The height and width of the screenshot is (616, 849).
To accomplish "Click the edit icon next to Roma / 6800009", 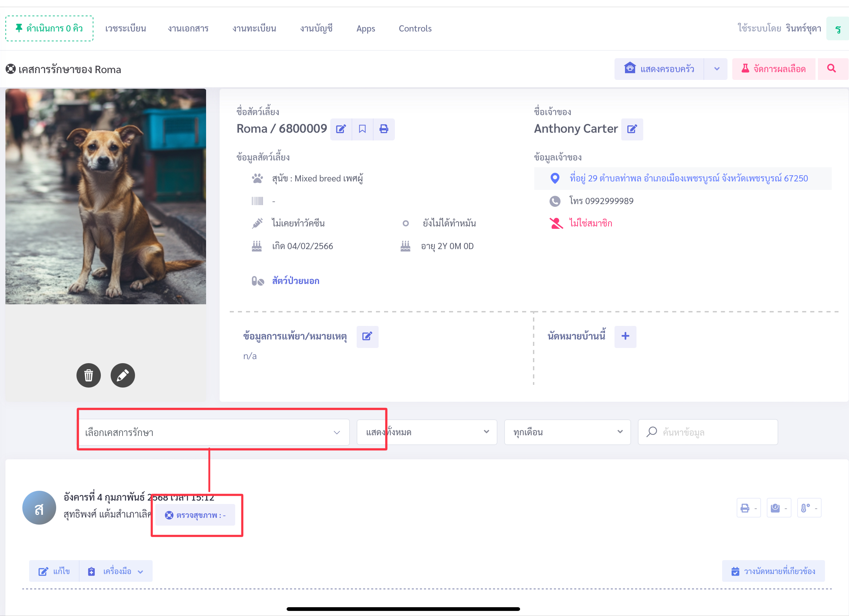I will point(341,129).
